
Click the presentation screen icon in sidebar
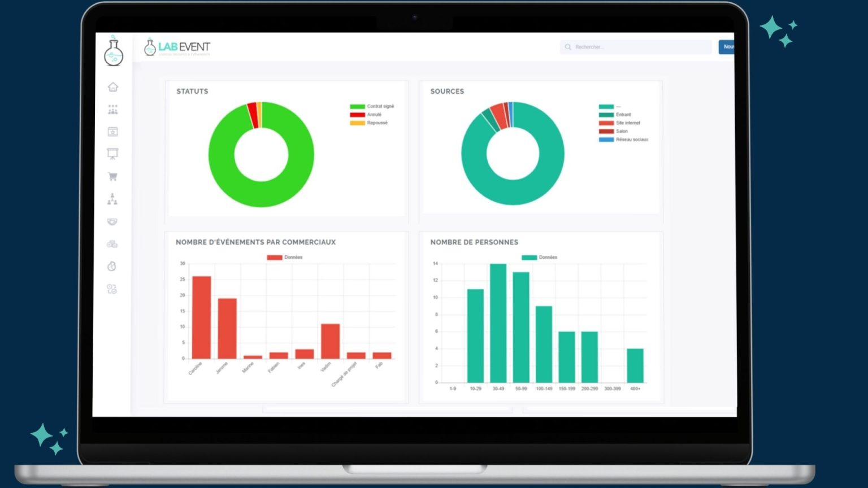pyautogui.click(x=113, y=153)
